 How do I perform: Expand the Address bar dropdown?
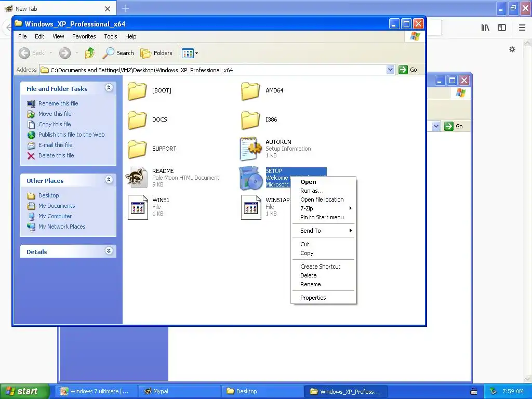391,70
